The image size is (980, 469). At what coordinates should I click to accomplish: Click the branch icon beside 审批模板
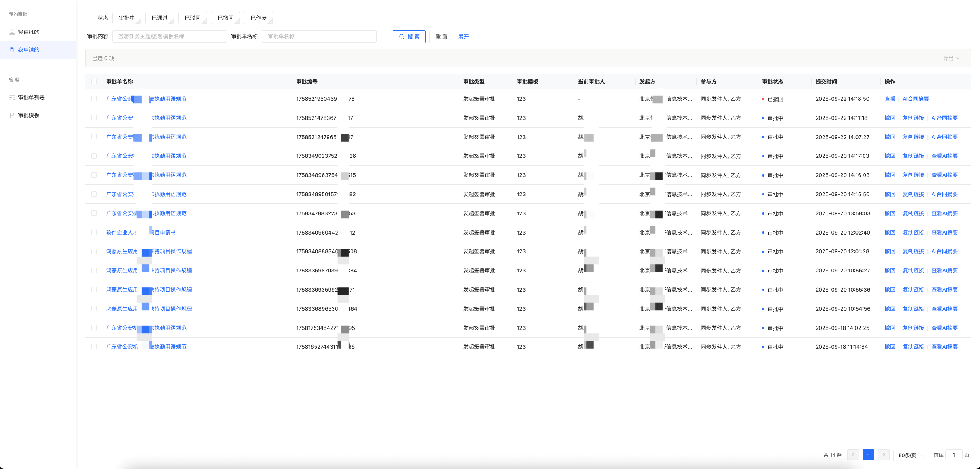coord(12,115)
